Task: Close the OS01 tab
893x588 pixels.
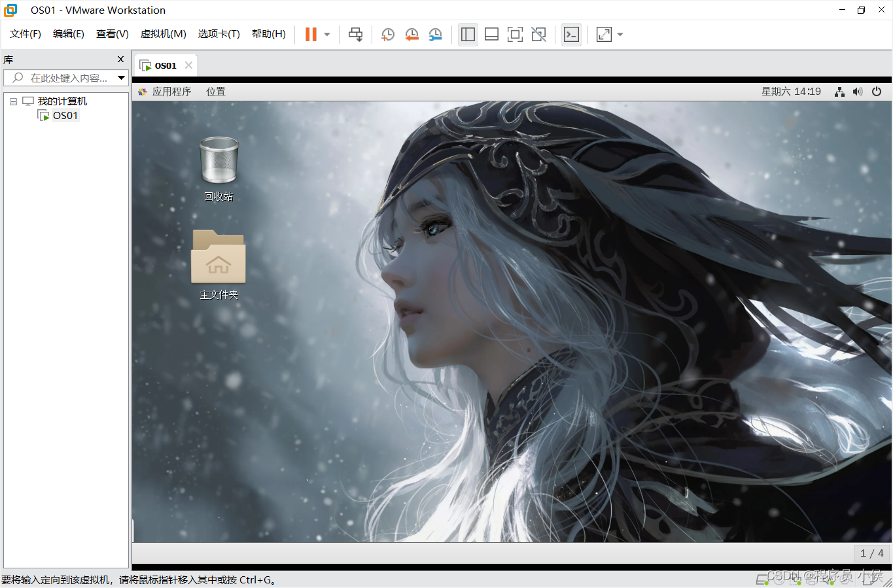Action: [x=188, y=65]
